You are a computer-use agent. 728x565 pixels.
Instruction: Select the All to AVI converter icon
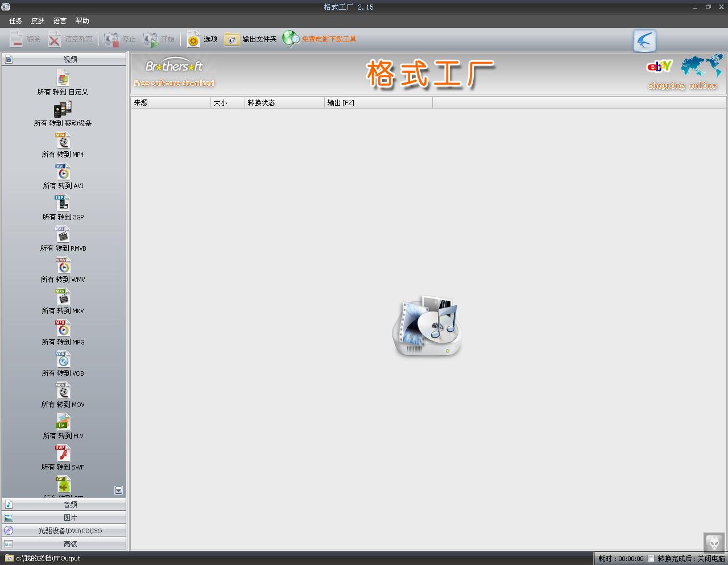tap(63, 172)
